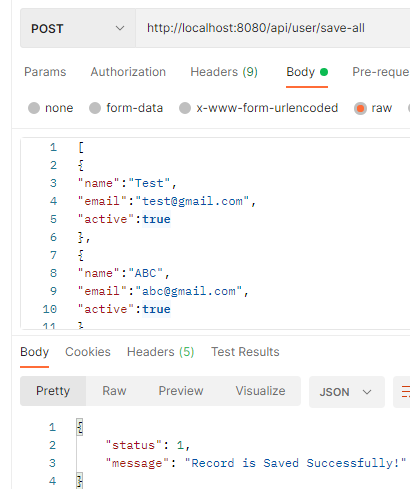Viewport: 410px width, 489px height.
Task: Select the request Body tab
Action: click(307, 72)
